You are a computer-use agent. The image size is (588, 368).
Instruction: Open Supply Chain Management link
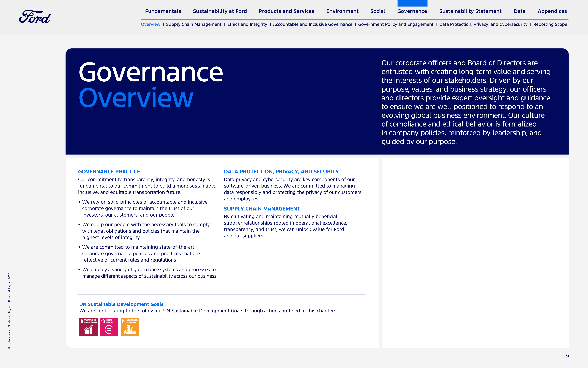click(194, 24)
